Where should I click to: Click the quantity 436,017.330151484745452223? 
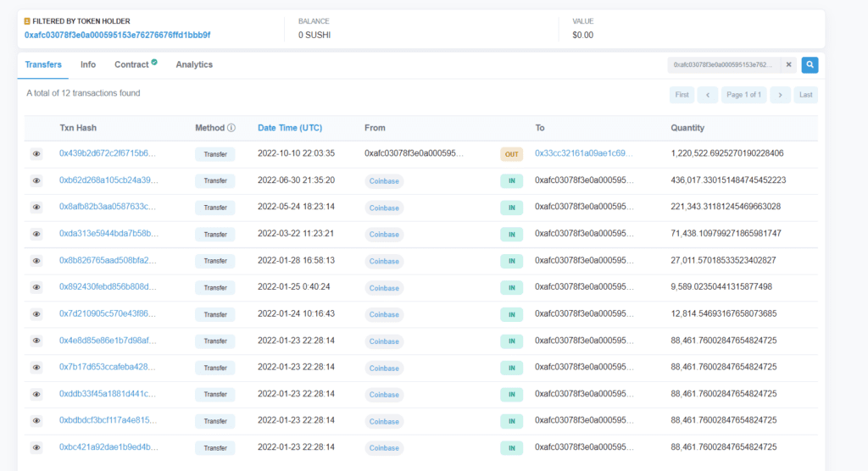(728, 180)
